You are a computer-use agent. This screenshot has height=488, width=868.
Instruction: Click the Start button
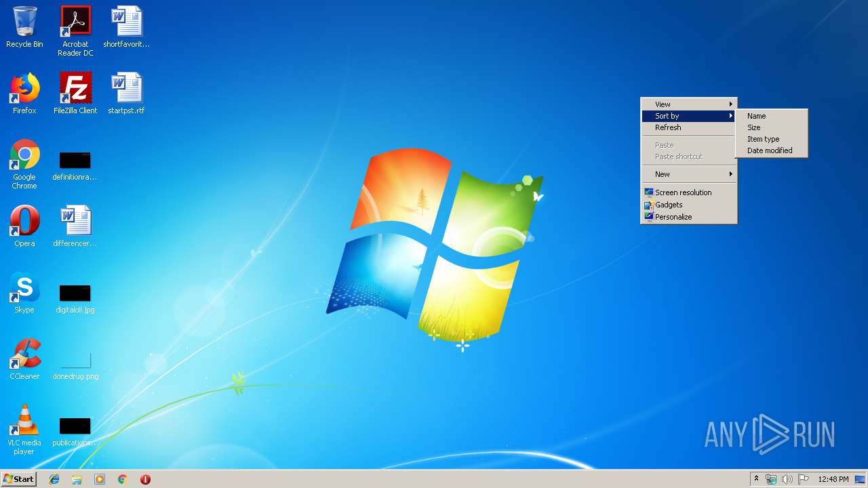18,479
